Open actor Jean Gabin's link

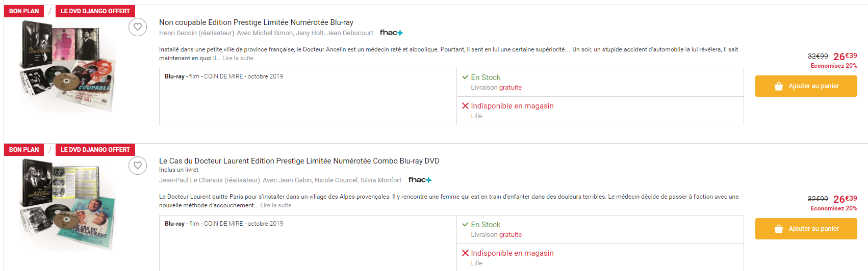click(295, 180)
